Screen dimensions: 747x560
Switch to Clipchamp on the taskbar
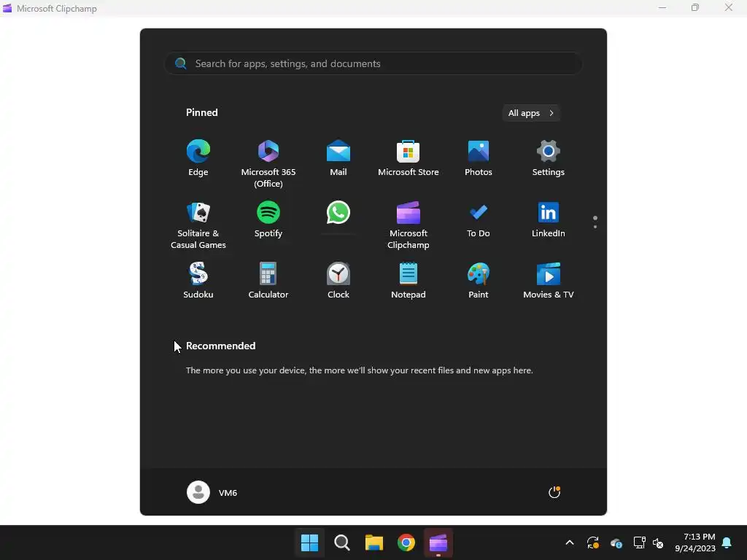438,542
